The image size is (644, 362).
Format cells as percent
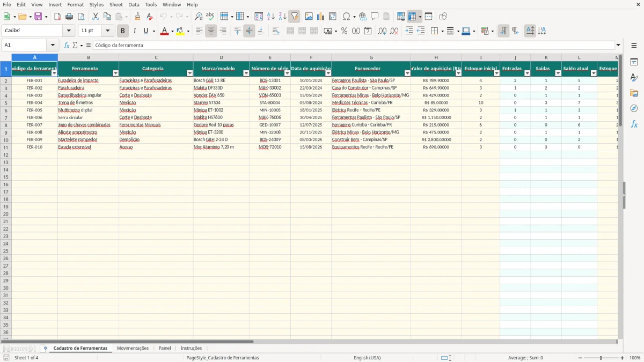coord(344,31)
